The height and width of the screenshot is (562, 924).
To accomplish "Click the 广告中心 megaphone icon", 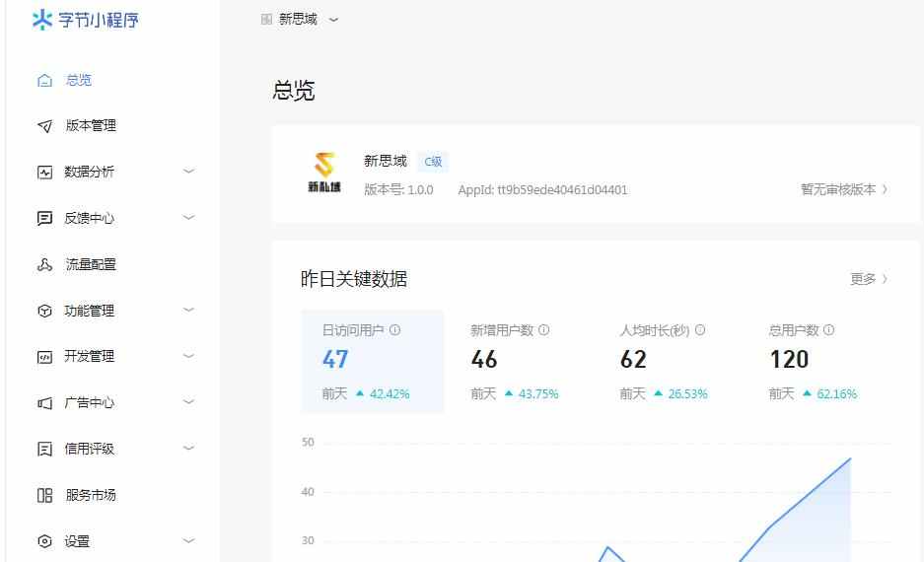I will (x=44, y=403).
